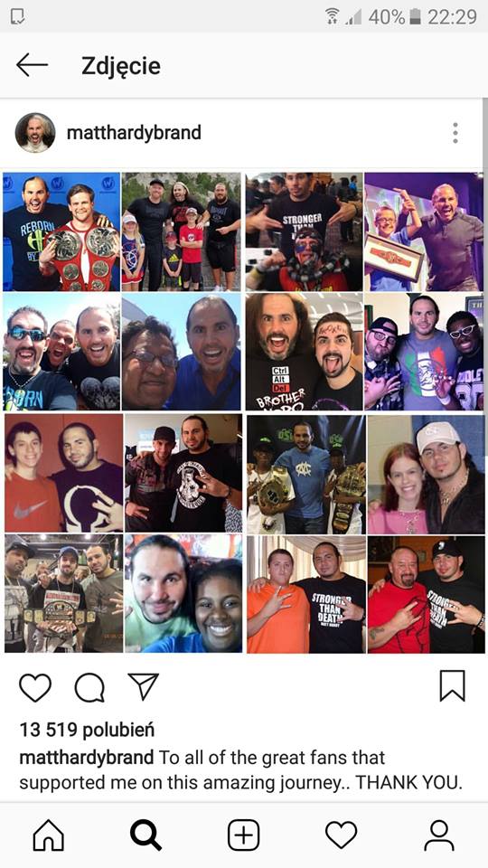Go to the Home tab in the bottom bar

pos(49,835)
